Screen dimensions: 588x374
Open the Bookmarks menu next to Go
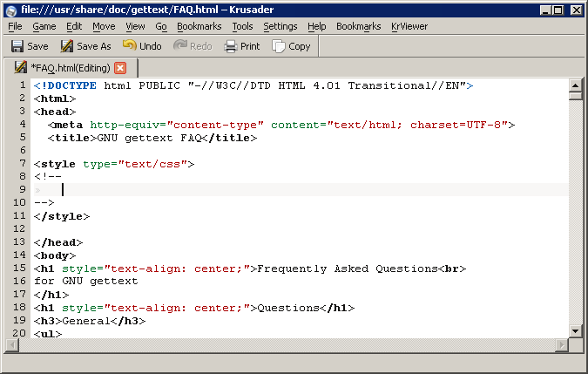[199, 26]
